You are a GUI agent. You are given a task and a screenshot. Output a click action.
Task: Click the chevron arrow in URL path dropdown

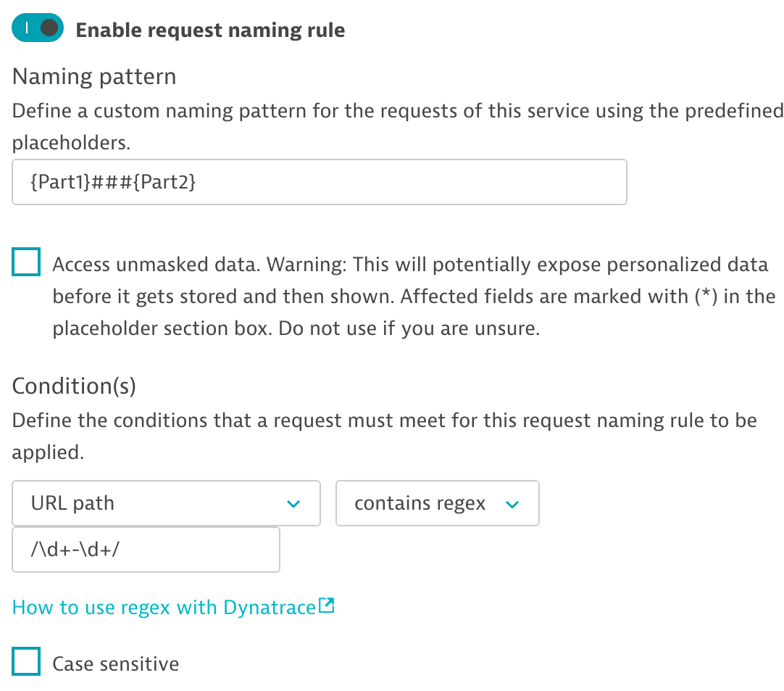(x=293, y=504)
